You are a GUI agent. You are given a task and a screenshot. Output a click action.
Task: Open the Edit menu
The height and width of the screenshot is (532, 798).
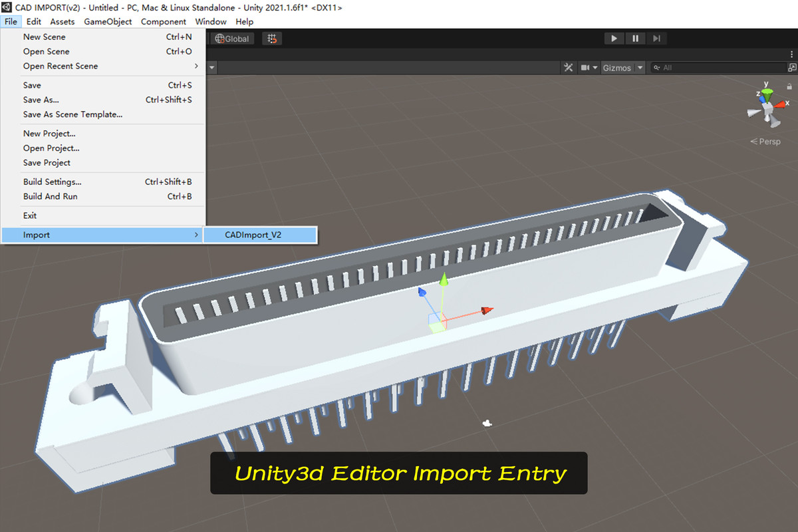[34, 21]
